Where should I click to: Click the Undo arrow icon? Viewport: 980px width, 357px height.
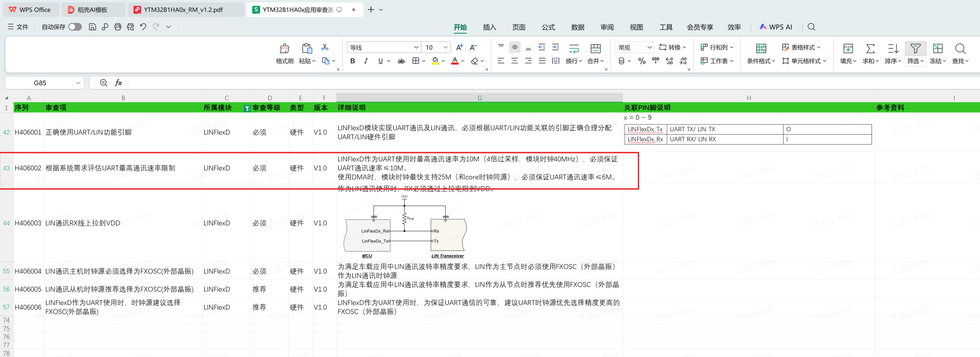click(x=143, y=27)
